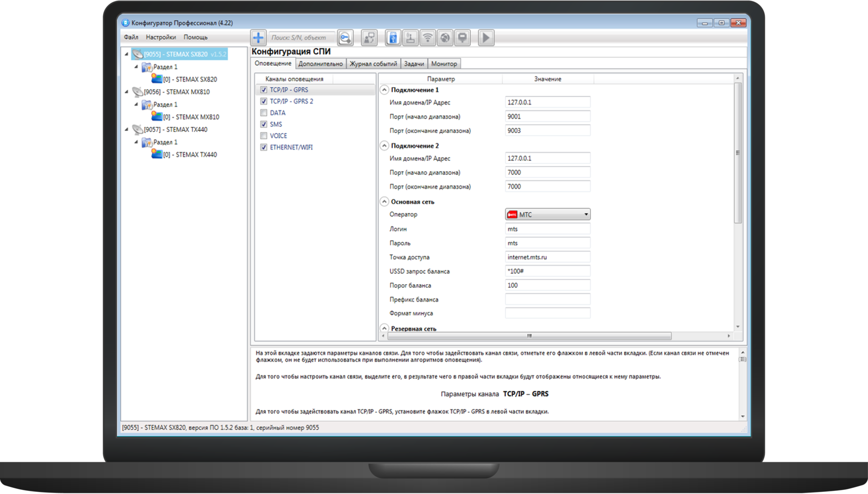Open the Журнал событий tab
Screen dimensions: 868x494
pos(374,64)
